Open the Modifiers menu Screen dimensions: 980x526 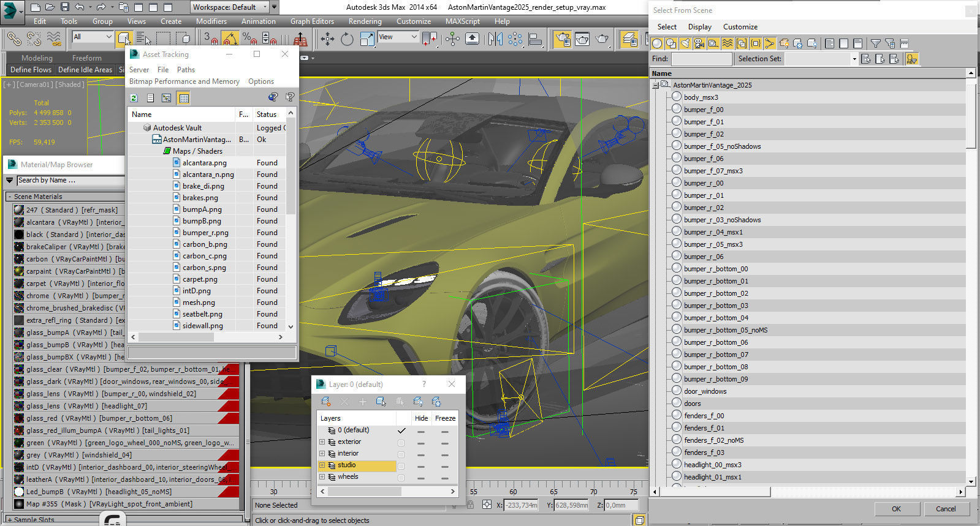point(211,21)
